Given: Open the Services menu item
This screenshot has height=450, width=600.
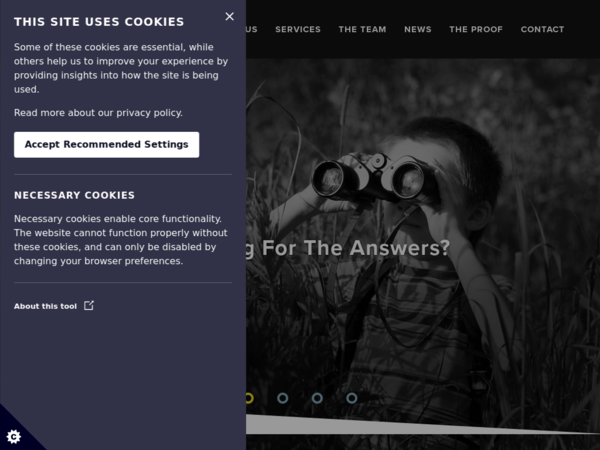Looking at the screenshot, I should click(x=298, y=29).
